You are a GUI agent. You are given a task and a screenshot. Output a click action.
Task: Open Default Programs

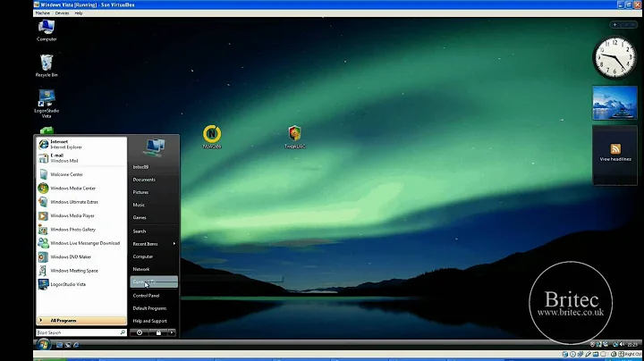point(154,308)
